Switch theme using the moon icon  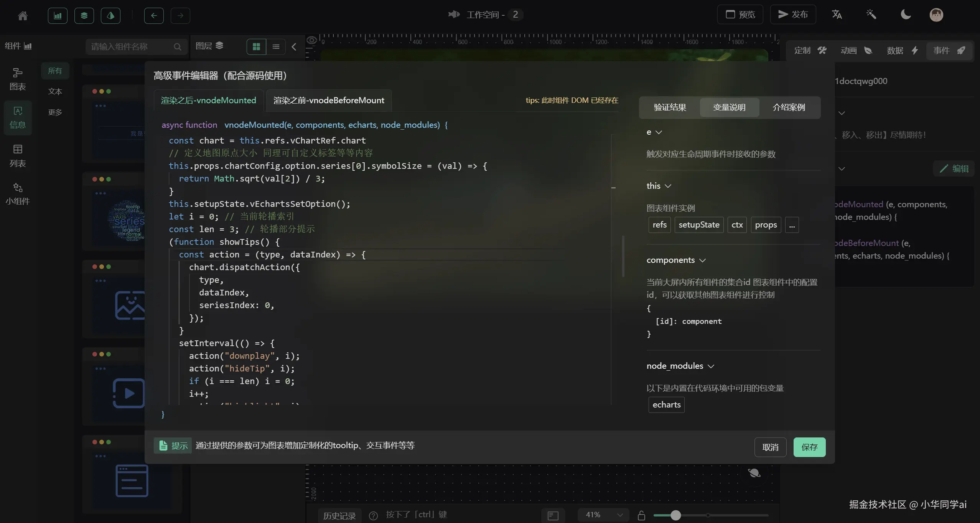[906, 15]
